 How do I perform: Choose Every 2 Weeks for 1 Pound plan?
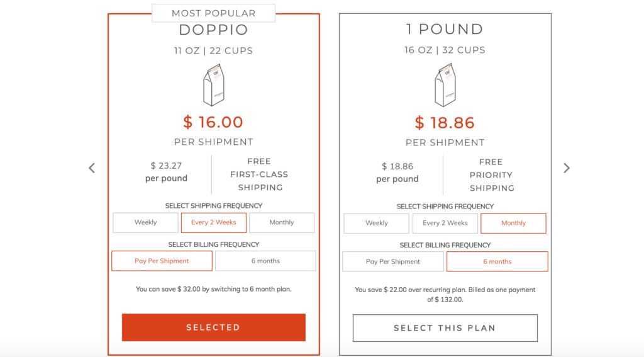pyautogui.click(x=445, y=224)
